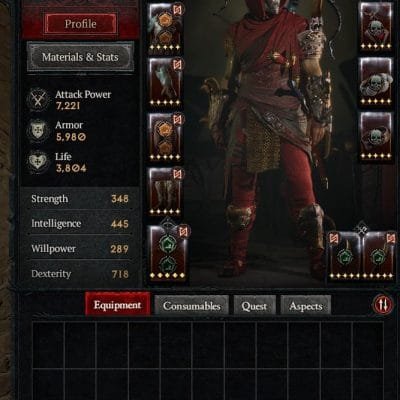Click the Armor shield icon
400x400 pixels.
point(38,130)
